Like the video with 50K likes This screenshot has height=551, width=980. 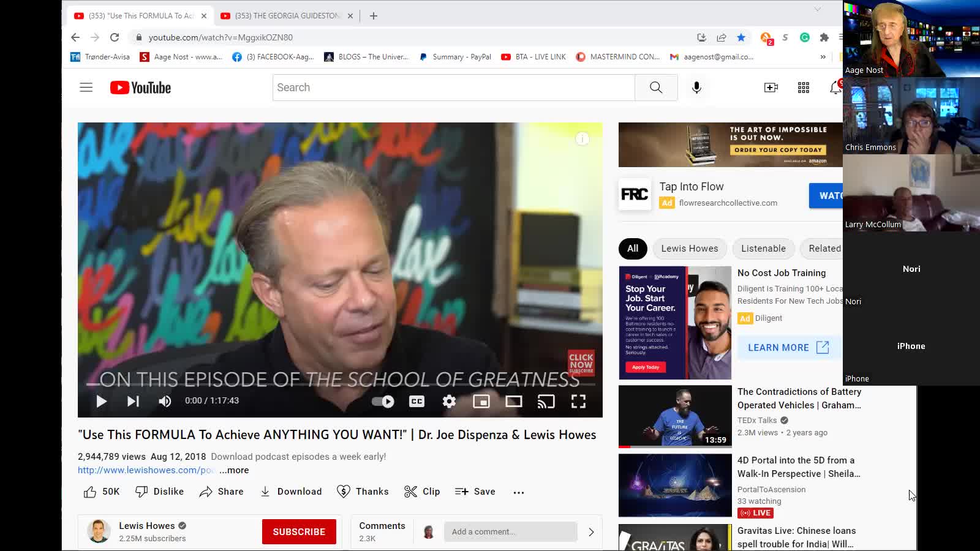(x=102, y=492)
